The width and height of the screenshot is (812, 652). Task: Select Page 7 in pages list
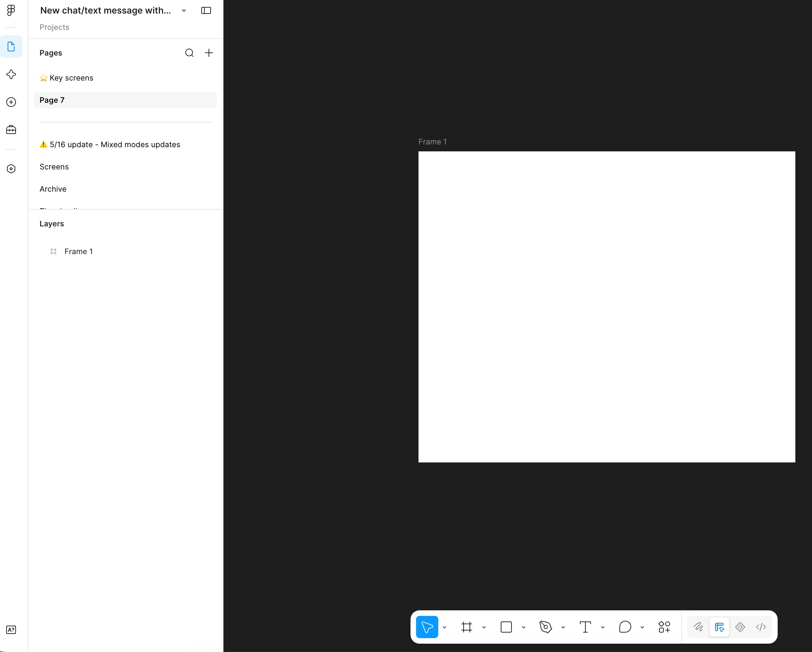click(125, 100)
